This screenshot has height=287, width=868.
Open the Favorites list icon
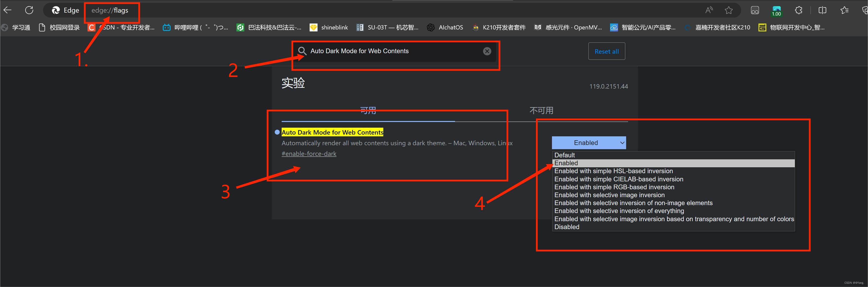(x=844, y=10)
